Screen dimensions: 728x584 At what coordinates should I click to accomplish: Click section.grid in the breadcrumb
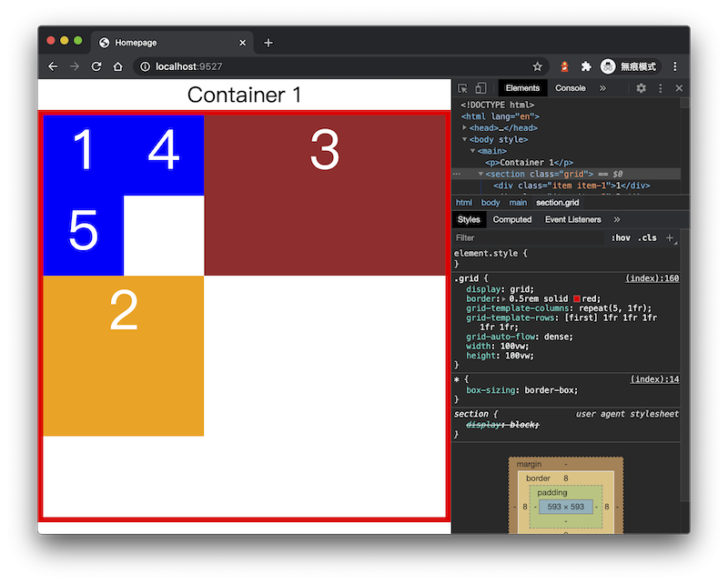point(557,203)
